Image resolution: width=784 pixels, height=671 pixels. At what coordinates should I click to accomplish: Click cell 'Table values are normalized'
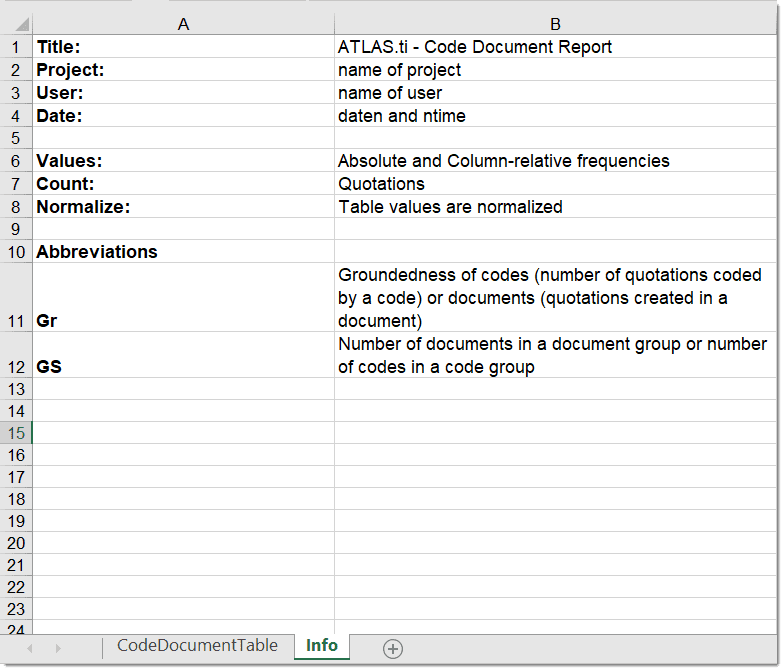555,206
